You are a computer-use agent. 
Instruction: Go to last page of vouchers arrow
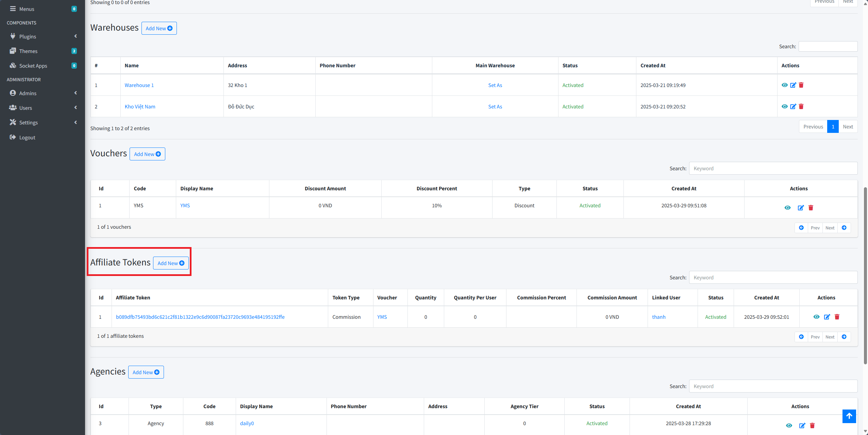pos(844,228)
